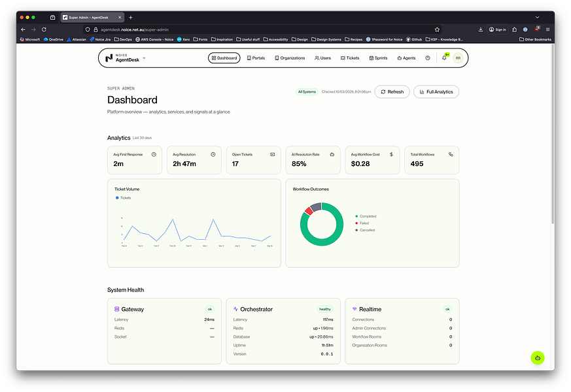Click the 495 total workflows value

point(417,163)
